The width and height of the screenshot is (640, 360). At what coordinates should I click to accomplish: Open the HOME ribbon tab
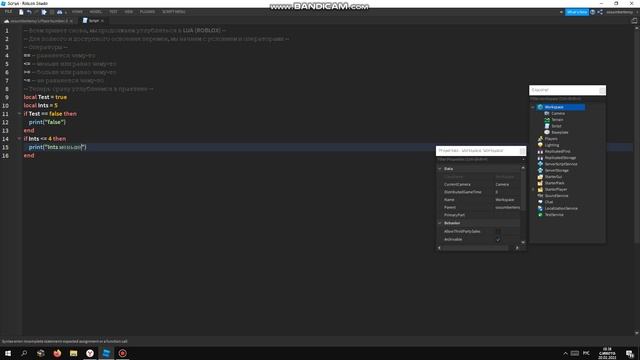(77, 12)
